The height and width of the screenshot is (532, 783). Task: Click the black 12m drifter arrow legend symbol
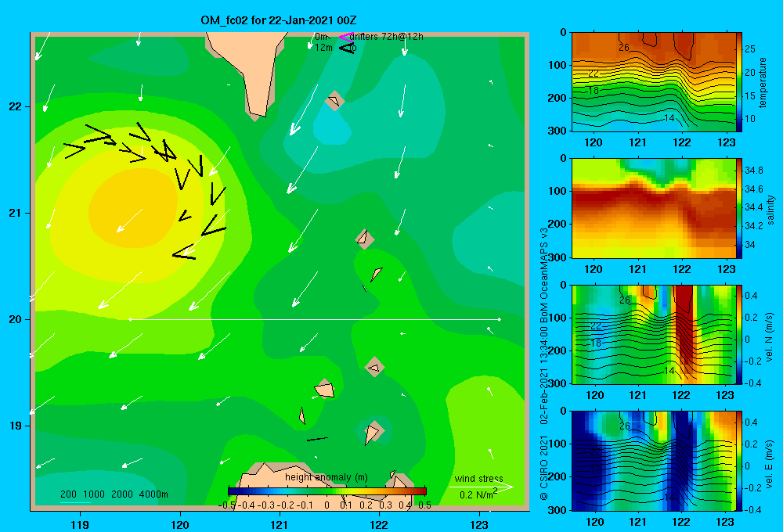(x=346, y=49)
